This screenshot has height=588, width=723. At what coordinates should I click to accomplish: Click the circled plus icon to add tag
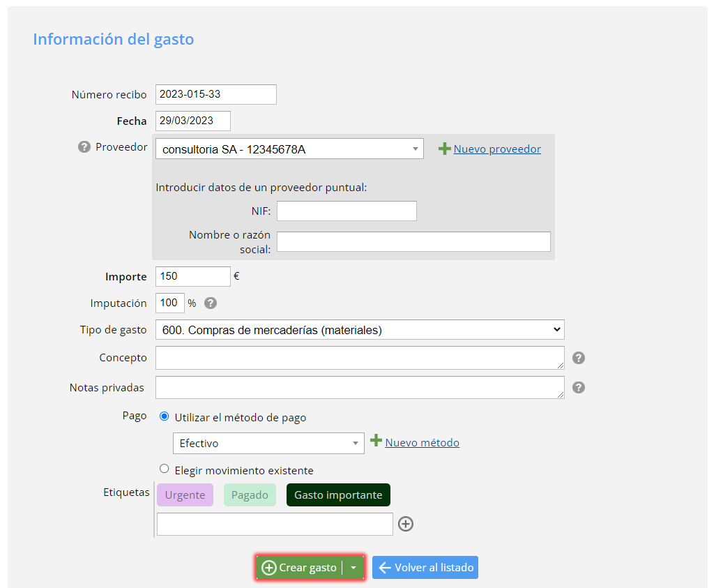point(406,524)
